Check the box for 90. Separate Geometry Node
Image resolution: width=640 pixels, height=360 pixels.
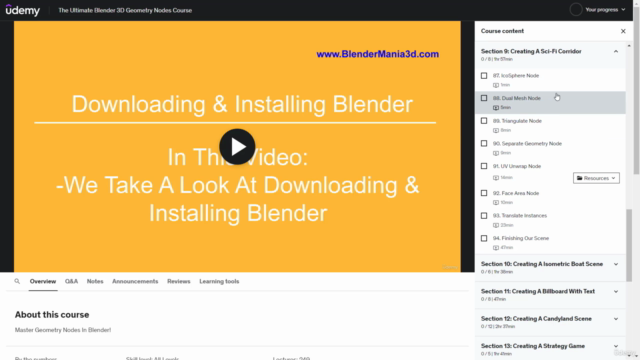click(484, 143)
